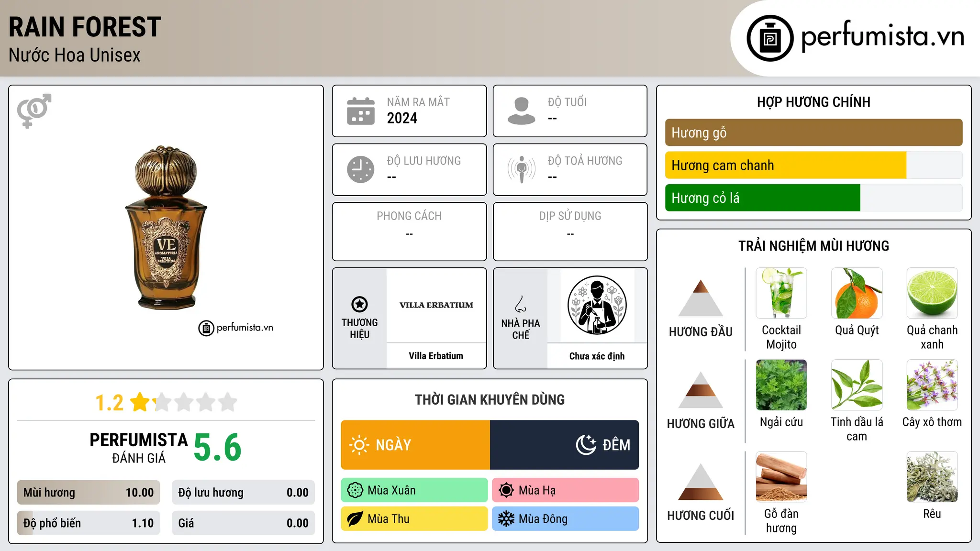
Task: Select the Đêm time segment
Action: (x=565, y=445)
